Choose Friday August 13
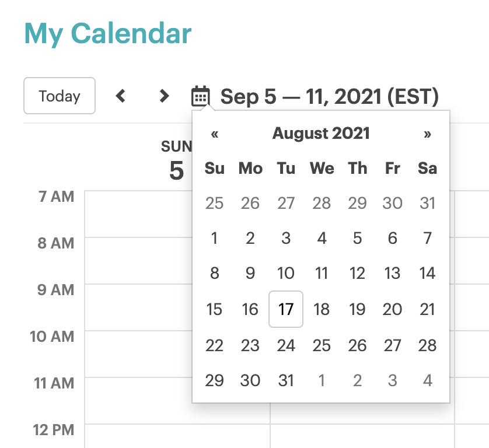489x448 pixels. 392,273
